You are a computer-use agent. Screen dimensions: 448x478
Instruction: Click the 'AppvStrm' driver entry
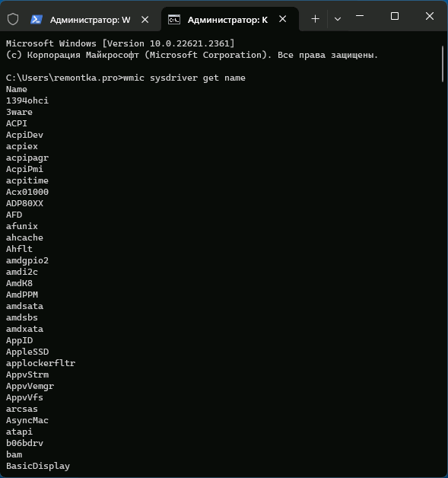pos(27,374)
